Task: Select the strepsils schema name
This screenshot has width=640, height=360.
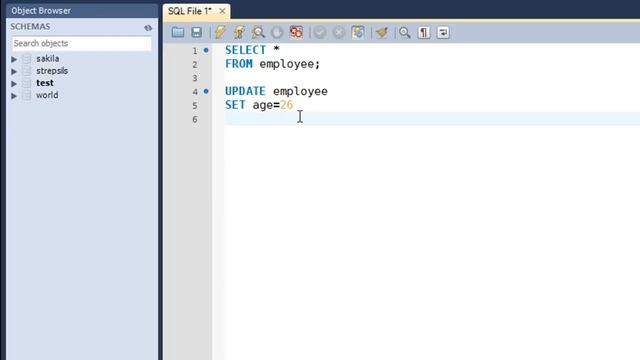Action: (x=52, y=71)
